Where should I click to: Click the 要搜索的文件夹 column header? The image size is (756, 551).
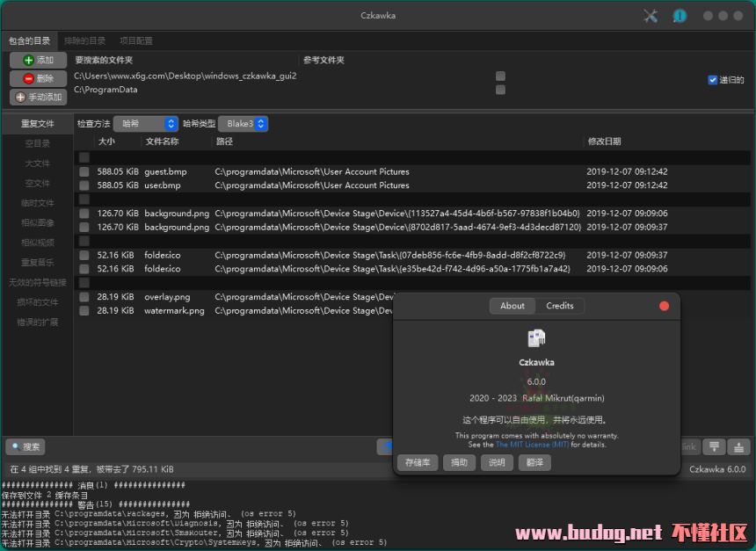pos(104,61)
